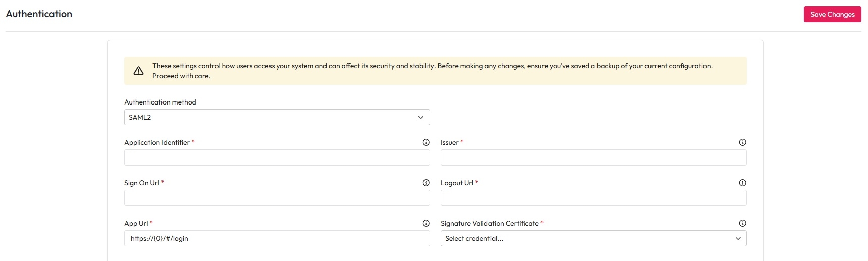
Task: Click Signature Validation Certificate info icon
Action: tap(742, 223)
